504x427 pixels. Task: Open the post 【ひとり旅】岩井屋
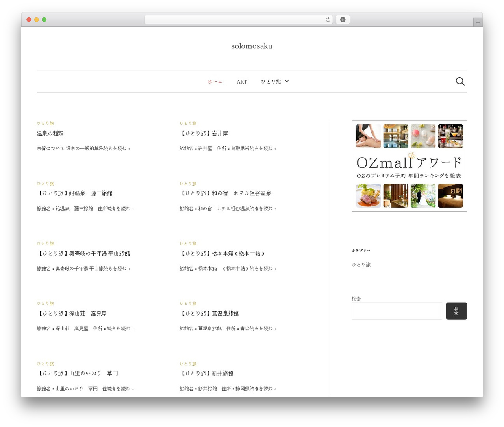pyautogui.click(x=204, y=134)
